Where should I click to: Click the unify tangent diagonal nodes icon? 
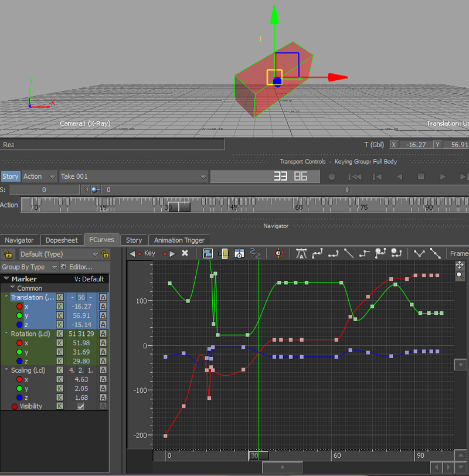(435, 253)
